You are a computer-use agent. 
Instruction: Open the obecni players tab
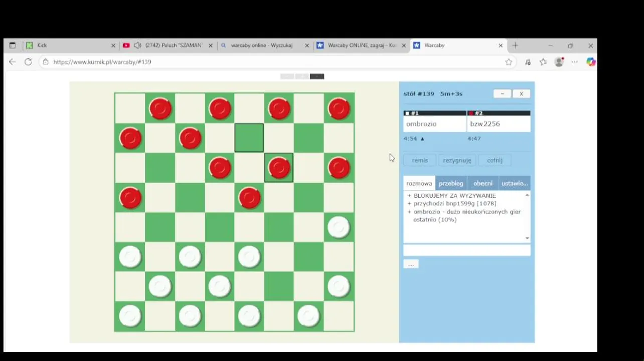pos(483,183)
